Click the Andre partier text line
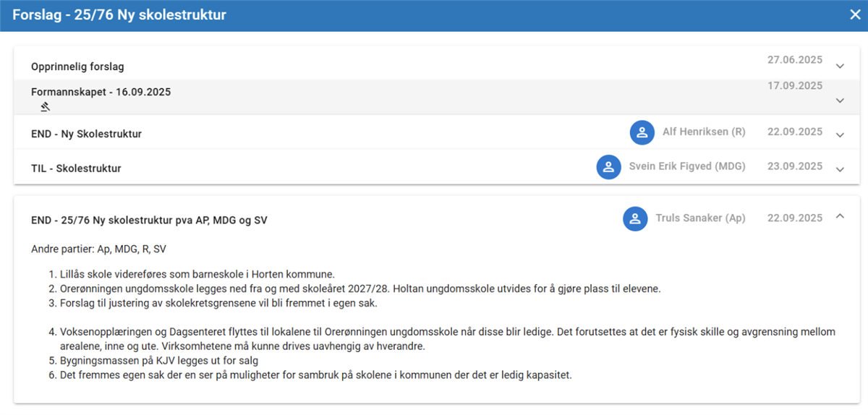This screenshot has height=415, width=868. click(x=99, y=249)
